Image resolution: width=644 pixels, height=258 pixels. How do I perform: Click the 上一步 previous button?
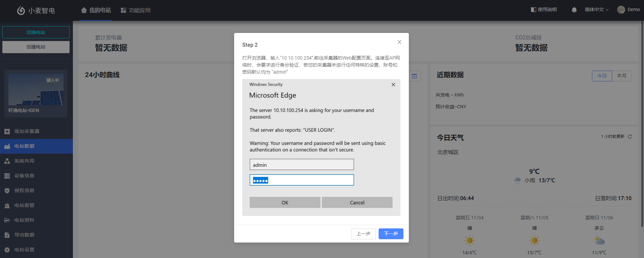coord(363,233)
